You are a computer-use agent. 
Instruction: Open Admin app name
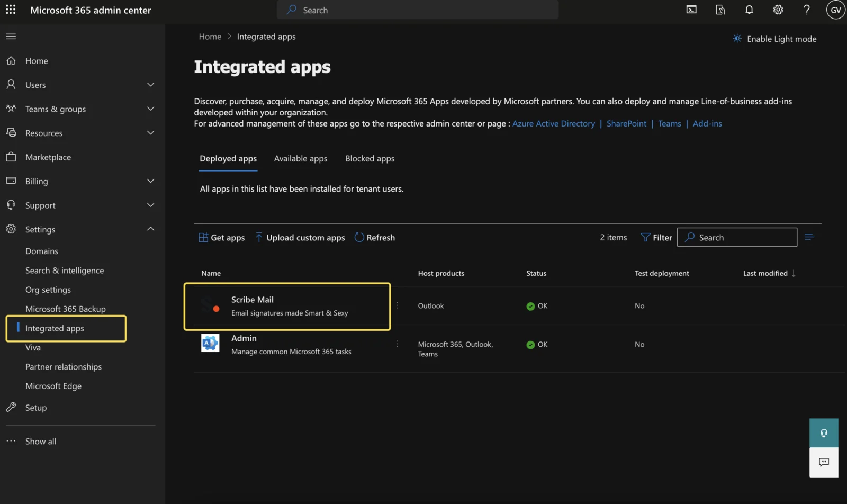[x=244, y=338]
